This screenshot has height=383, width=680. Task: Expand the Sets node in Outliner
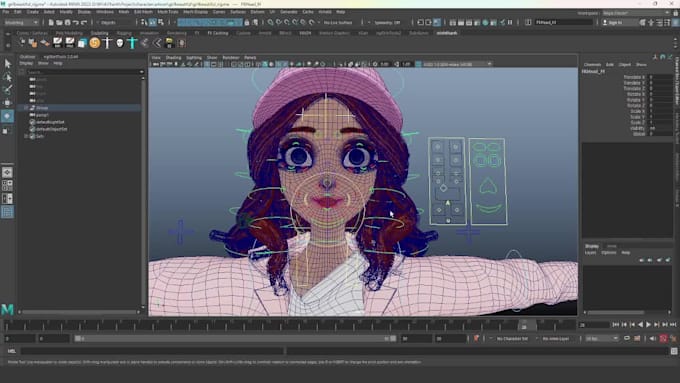pyautogui.click(x=26, y=136)
